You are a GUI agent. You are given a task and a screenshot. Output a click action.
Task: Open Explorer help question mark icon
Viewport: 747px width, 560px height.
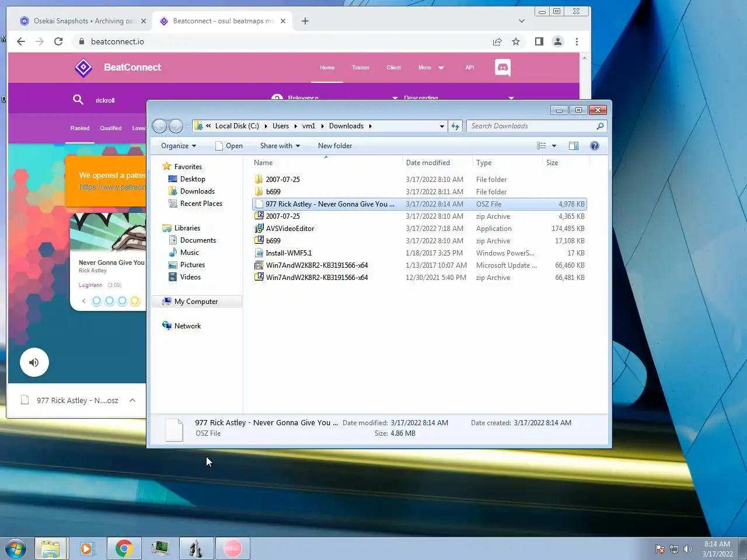click(595, 146)
